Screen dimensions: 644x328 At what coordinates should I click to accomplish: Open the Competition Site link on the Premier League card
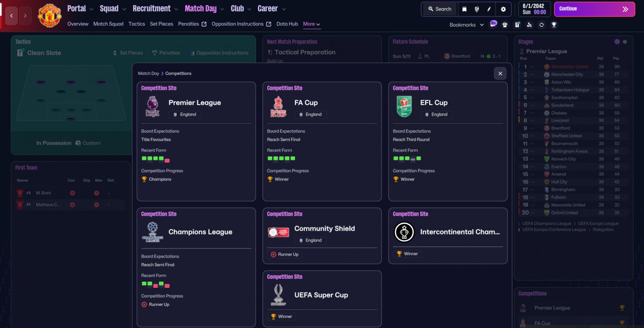159,88
